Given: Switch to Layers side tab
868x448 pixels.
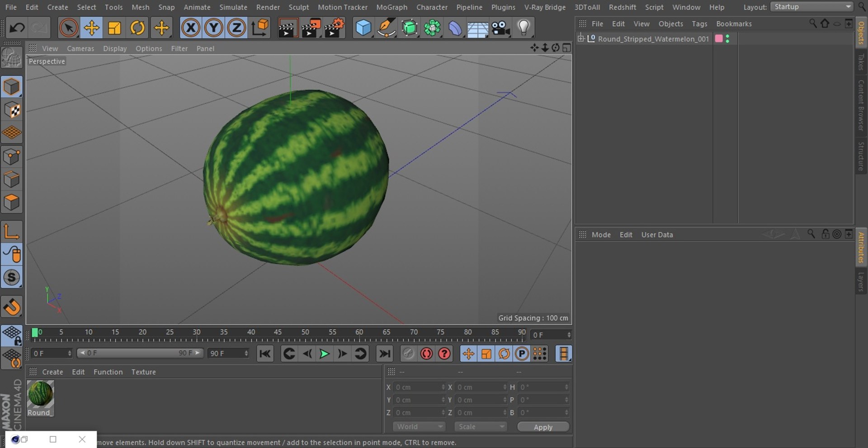Looking at the screenshot, I should [x=861, y=281].
